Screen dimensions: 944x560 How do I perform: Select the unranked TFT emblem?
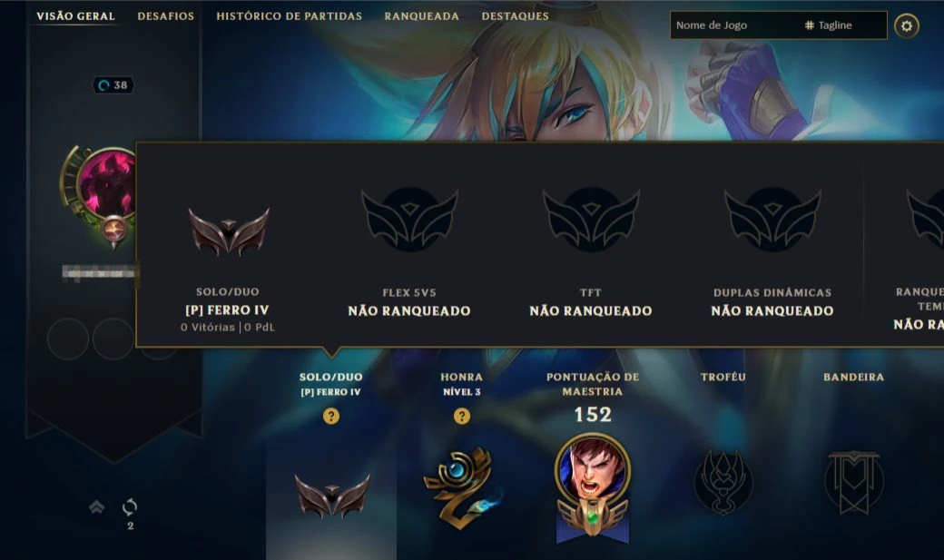point(591,220)
